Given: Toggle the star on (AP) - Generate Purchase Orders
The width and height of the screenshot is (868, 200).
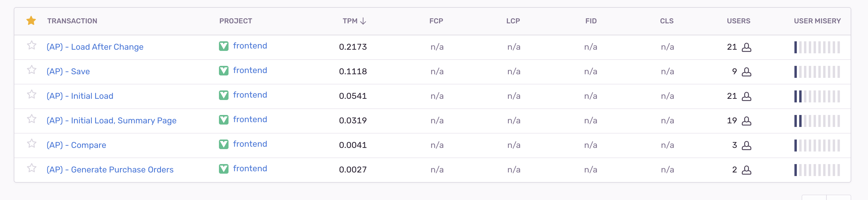Looking at the screenshot, I should click(31, 168).
